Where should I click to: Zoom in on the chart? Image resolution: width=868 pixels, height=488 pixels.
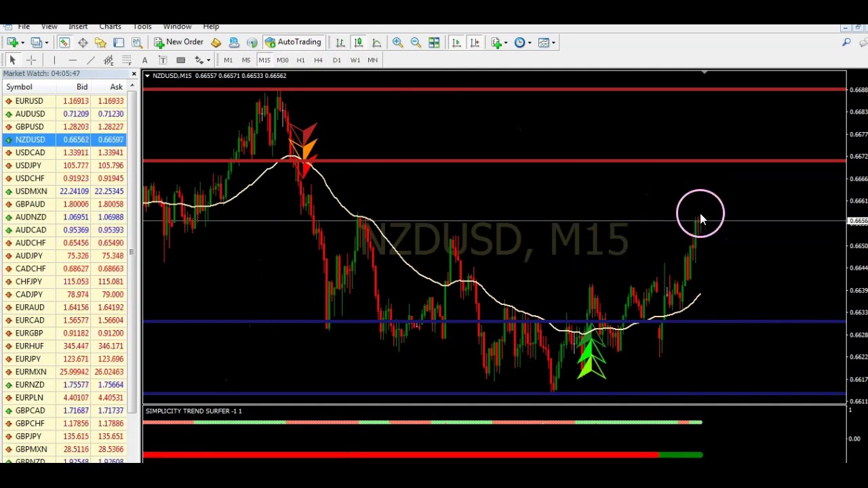(x=397, y=43)
